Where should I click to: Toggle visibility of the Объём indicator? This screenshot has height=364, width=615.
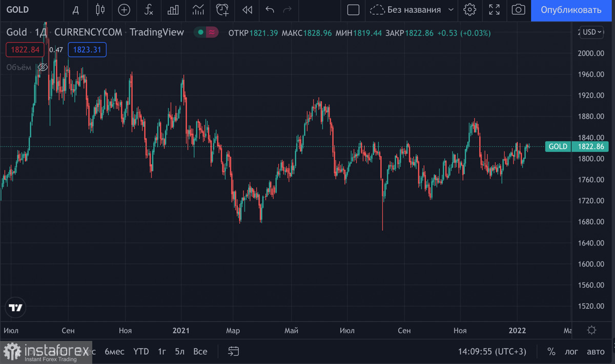[43, 67]
